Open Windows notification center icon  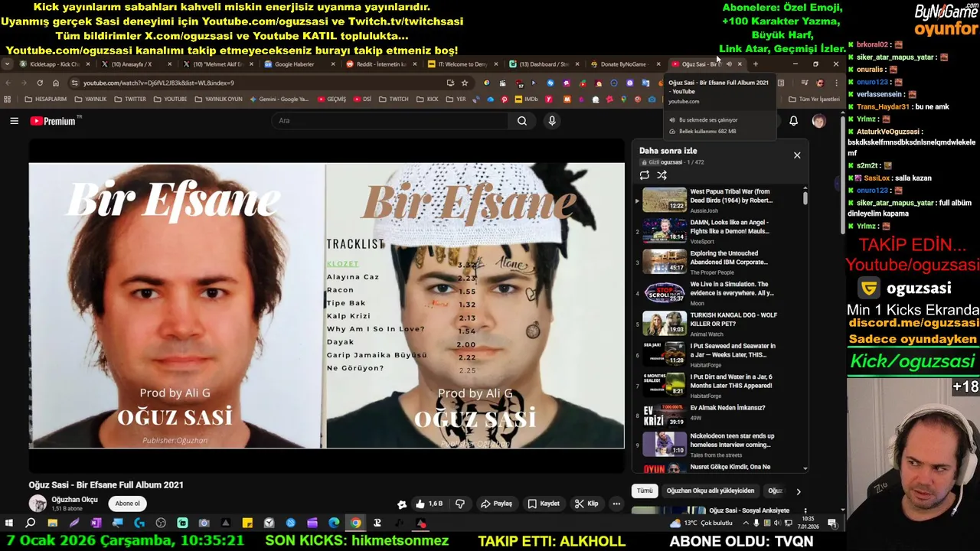click(832, 523)
